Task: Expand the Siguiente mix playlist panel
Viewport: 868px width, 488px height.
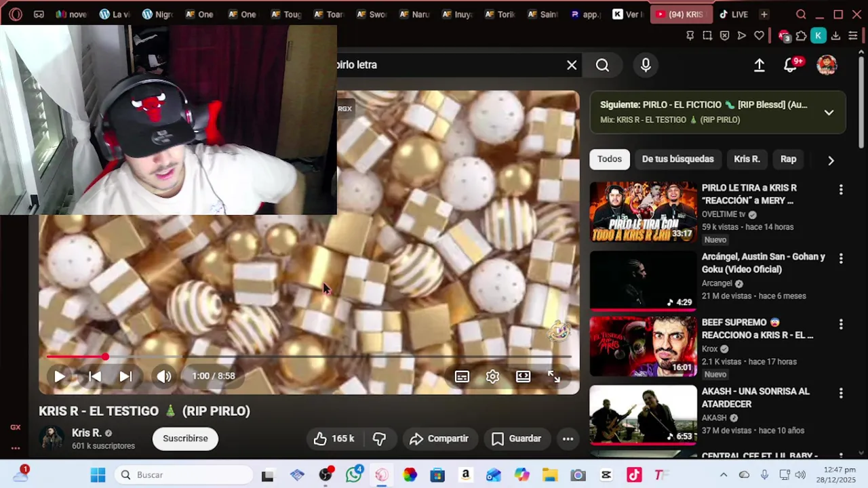Action: [829, 113]
